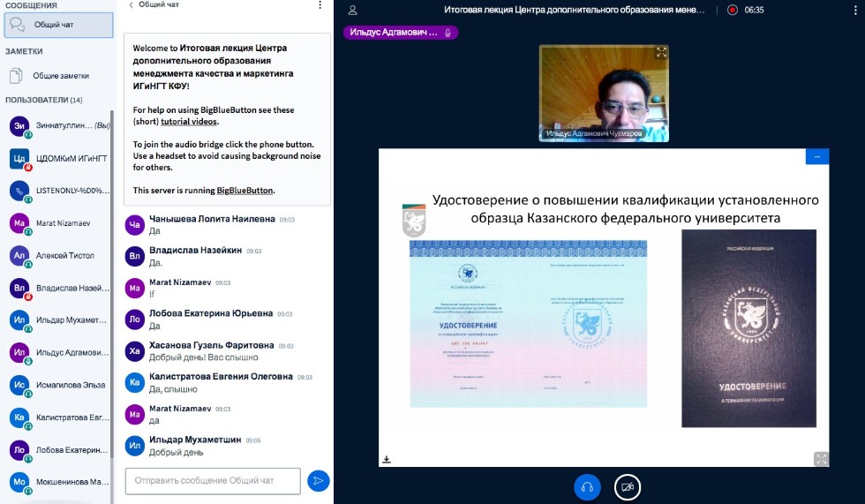
Task: Select Общий чат in the messages sidebar
Action: [x=58, y=25]
